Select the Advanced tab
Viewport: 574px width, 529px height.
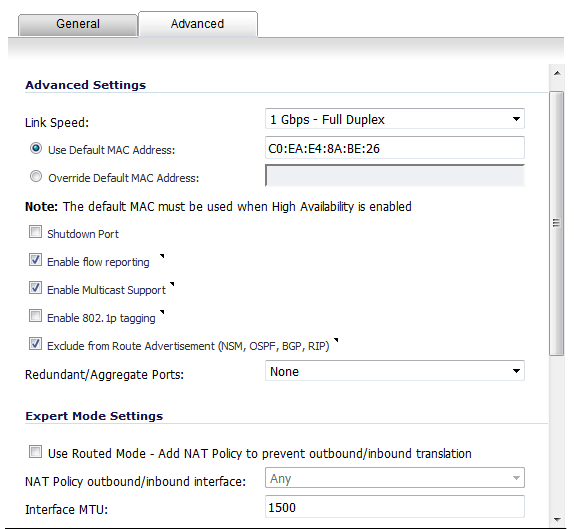tap(198, 24)
